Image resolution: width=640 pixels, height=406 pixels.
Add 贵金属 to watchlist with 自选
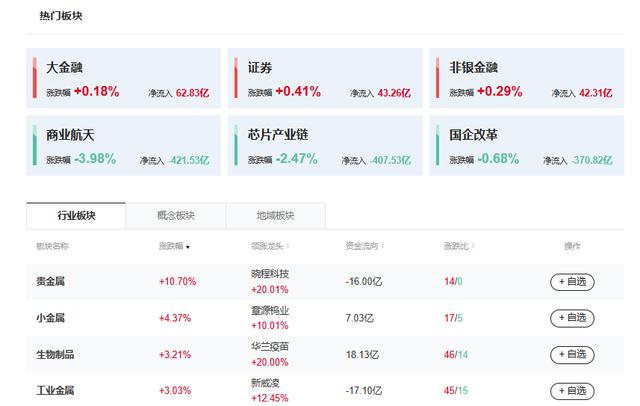pyautogui.click(x=572, y=282)
